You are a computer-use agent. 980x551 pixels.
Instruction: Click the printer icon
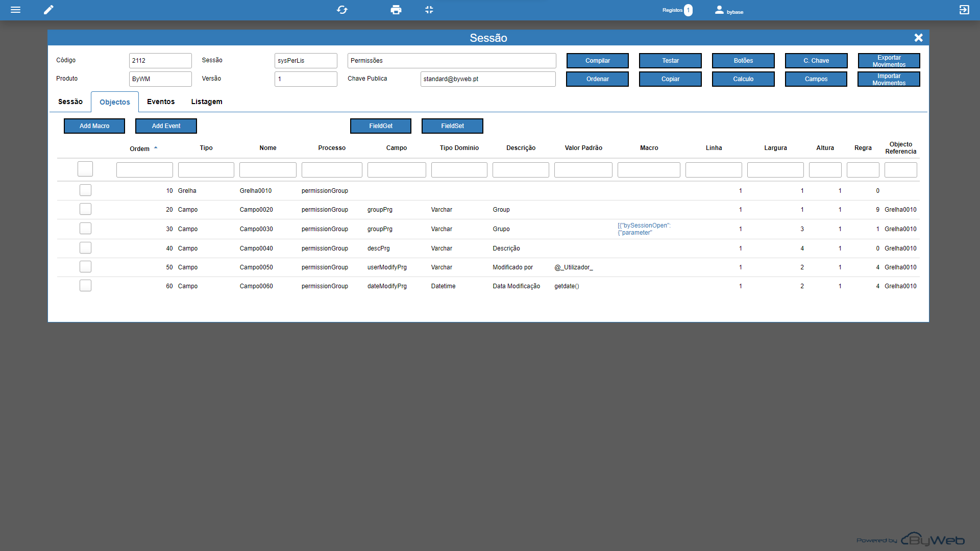pyautogui.click(x=396, y=10)
